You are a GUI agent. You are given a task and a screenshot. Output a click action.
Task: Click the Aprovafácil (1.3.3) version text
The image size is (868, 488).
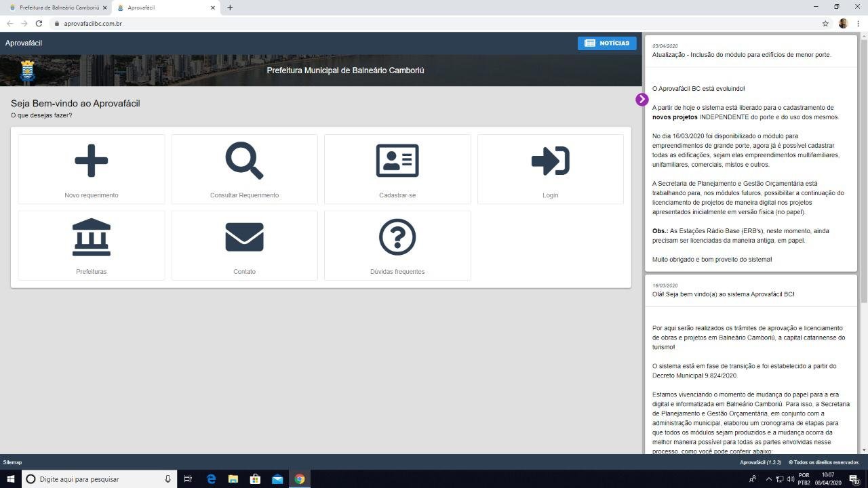[760, 462]
